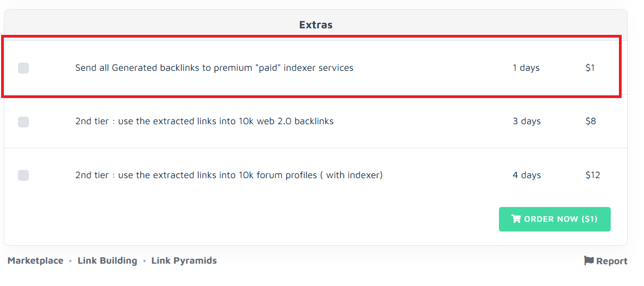644x286 pixels.
Task: Go to the Link Building category
Action: tap(107, 260)
